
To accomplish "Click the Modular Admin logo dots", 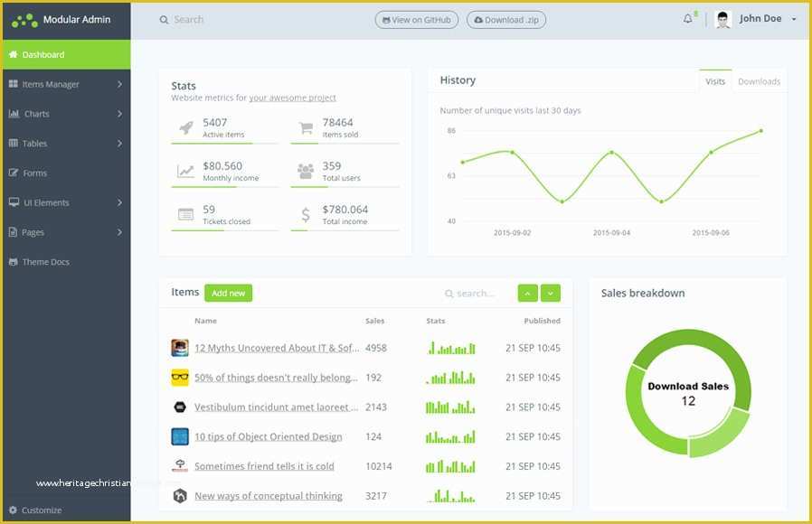I will point(24,21).
